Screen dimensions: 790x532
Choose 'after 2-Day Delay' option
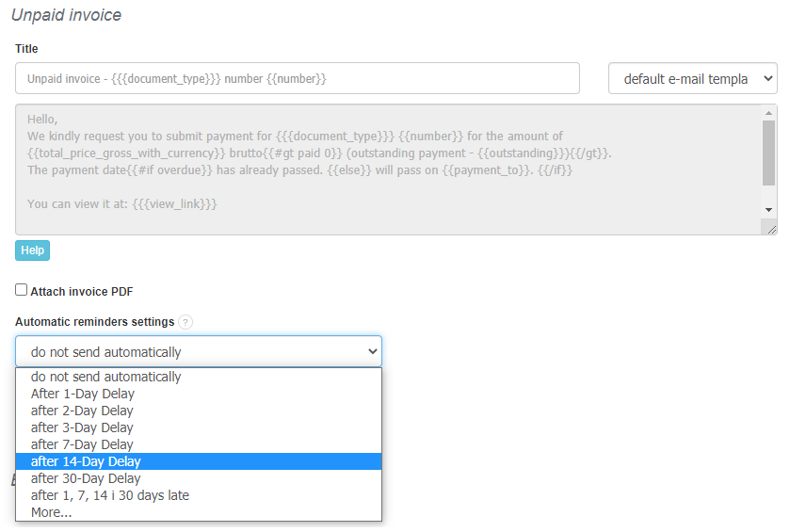point(82,411)
